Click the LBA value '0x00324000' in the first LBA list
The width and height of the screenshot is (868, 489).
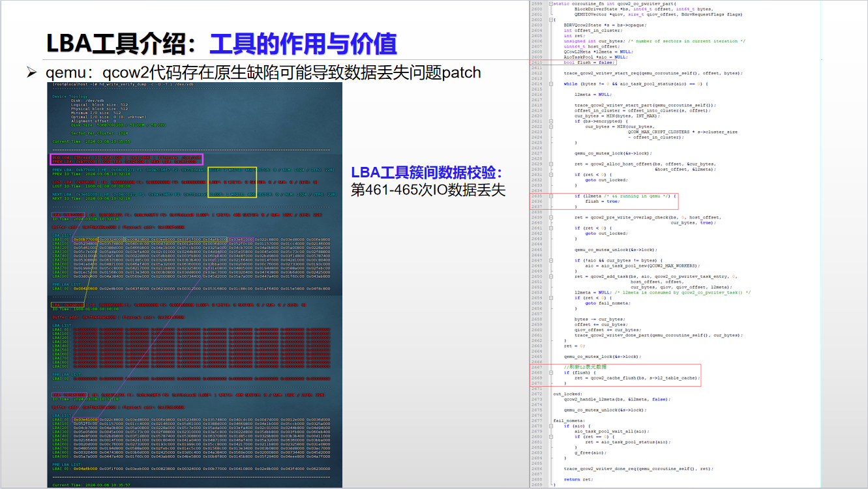pos(111,239)
